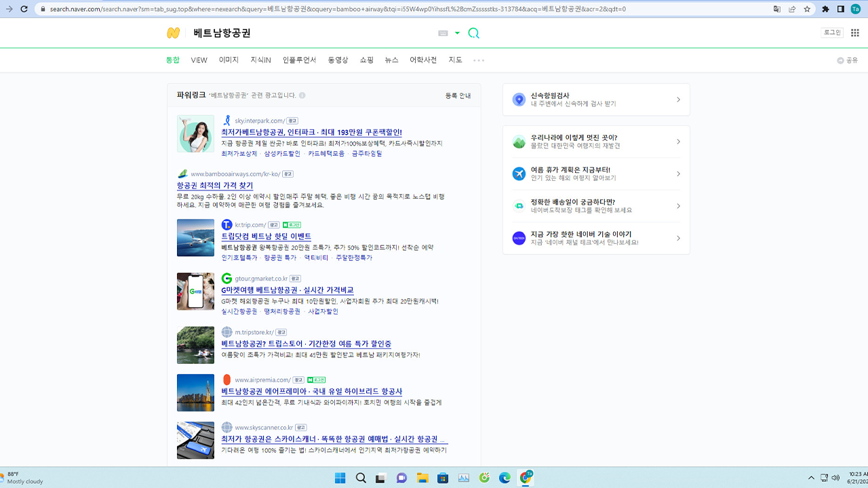The height and width of the screenshot is (488, 868).
Task: Open Windows taskbar search
Action: [x=361, y=478]
